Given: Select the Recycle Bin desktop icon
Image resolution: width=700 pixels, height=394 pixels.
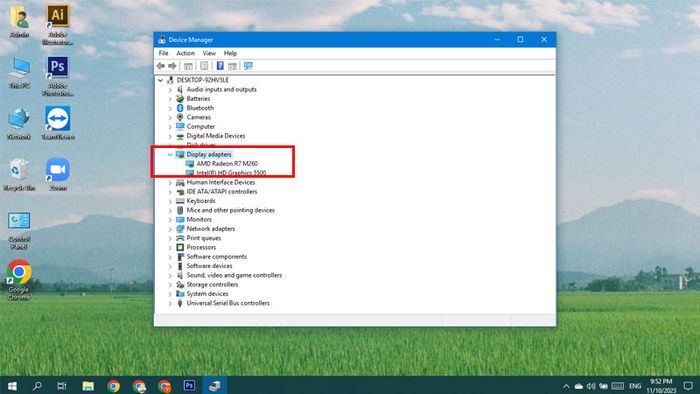Looking at the screenshot, I should 19,174.
